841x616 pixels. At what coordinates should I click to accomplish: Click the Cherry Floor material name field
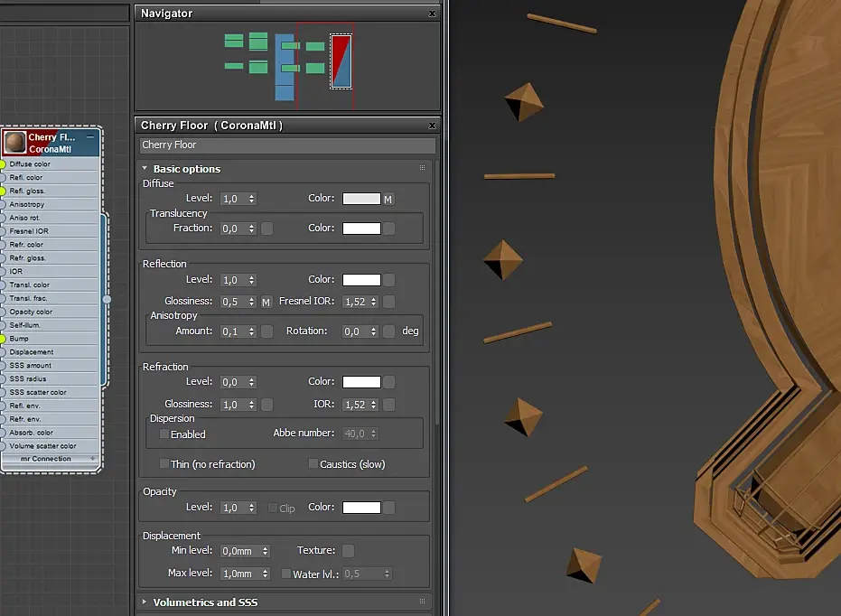tap(287, 145)
